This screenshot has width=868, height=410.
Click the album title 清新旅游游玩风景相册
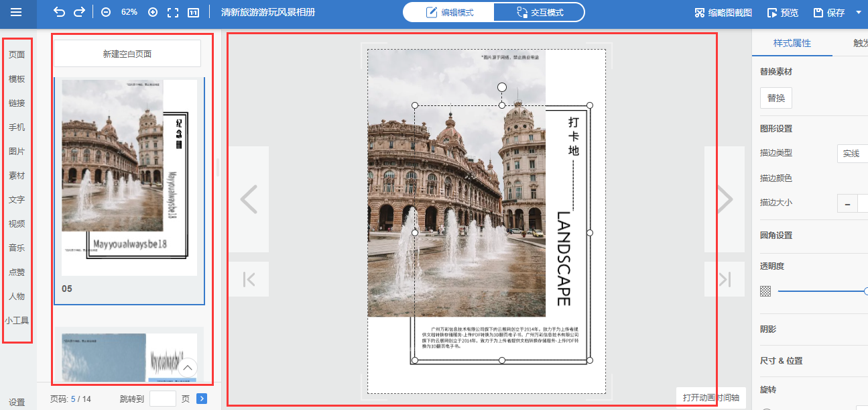coord(268,12)
